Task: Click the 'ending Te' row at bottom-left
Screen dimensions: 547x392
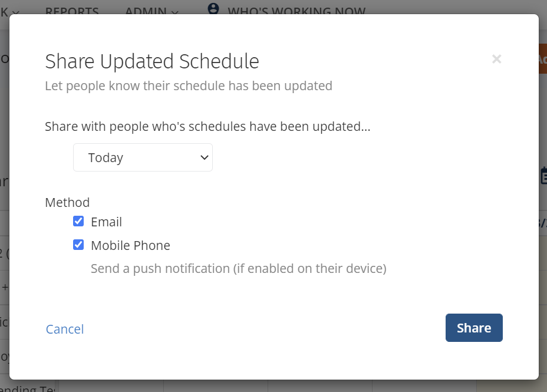Action: coord(28,388)
